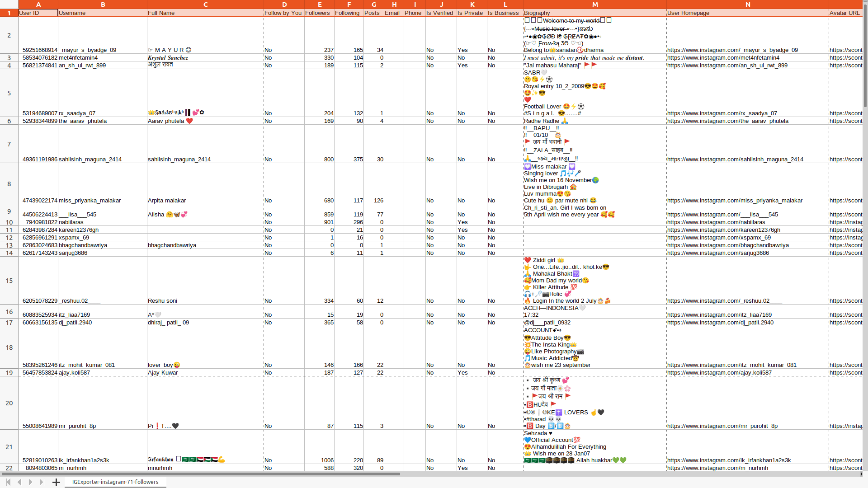Viewport: 868px width, 488px height.
Task: Open homepage link for mr_purohit_8p
Action: (722, 426)
